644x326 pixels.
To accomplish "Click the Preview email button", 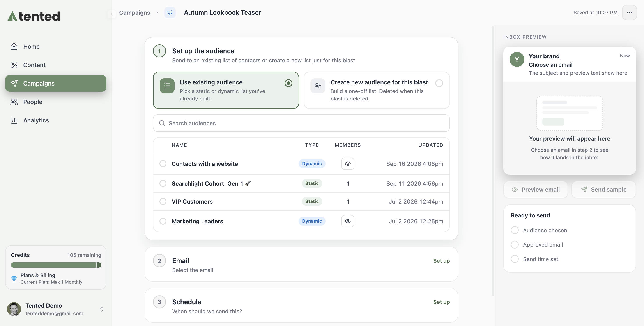I will click(535, 190).
